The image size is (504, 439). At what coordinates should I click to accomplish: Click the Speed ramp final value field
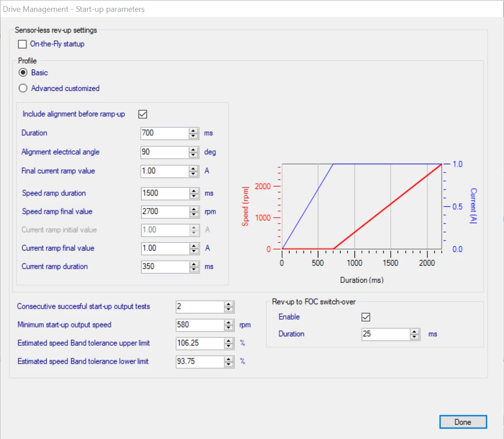(x=165, y=212)
